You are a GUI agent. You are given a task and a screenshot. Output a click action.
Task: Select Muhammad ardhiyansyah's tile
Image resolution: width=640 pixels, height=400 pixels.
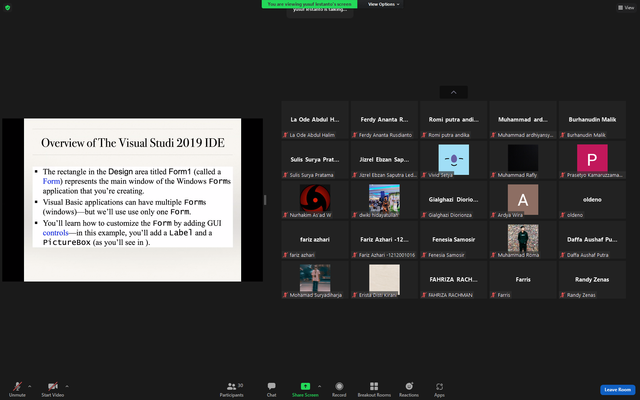click(523, 120)
